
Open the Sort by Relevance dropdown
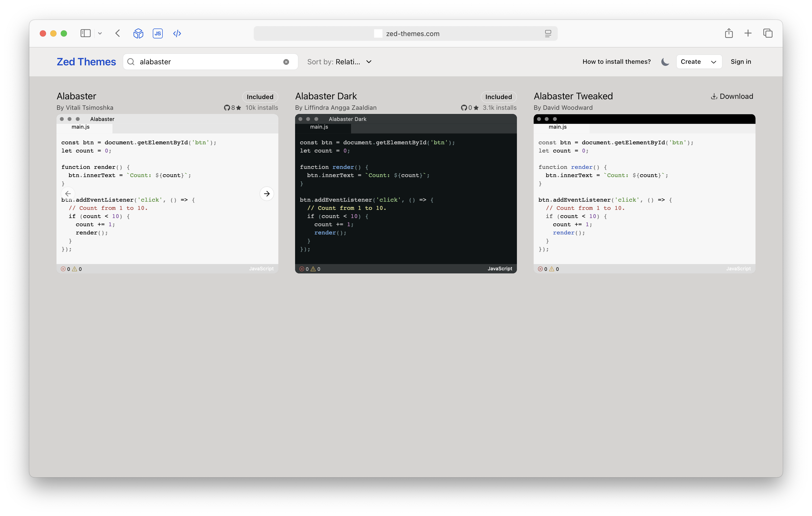[340, 62]
